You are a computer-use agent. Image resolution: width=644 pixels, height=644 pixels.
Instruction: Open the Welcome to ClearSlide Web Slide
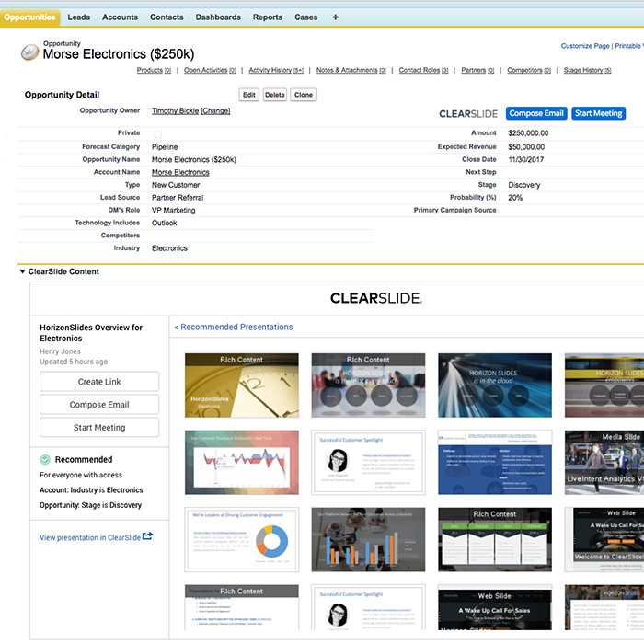coord(604,540)
